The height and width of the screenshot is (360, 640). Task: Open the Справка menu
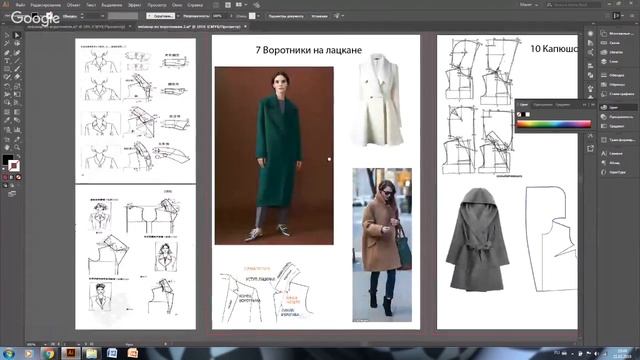pyautogui.click(x=195, y=5)
